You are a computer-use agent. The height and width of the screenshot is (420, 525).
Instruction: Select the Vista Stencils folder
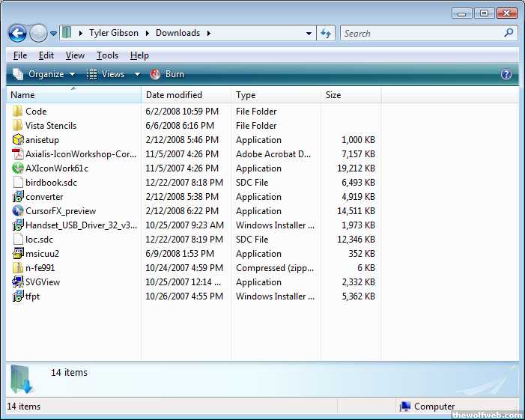[x=50, y=126]
